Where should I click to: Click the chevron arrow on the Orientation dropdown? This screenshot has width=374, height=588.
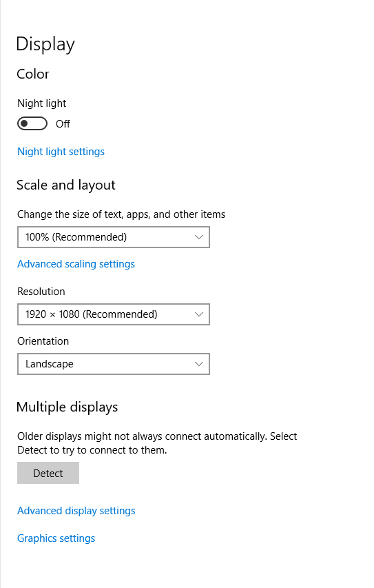(199, 364)
